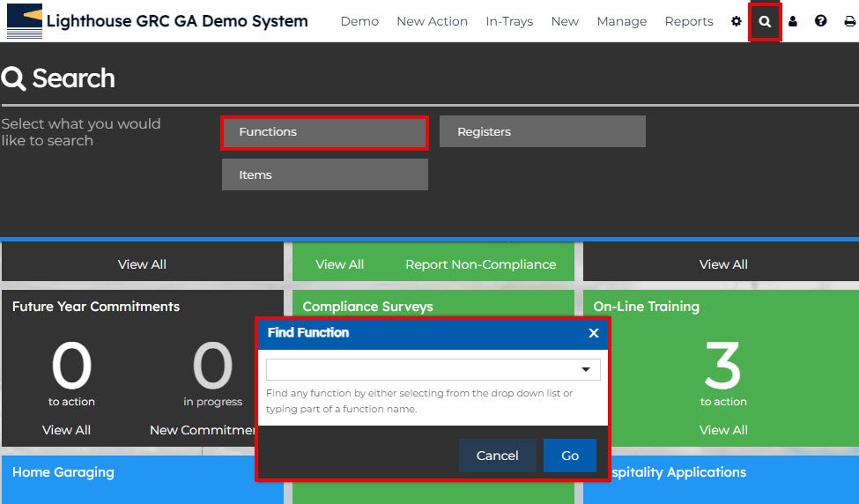Viewport: 859px width, 504px height.
Task: Open the Manage menu
Action: (621, 21)
